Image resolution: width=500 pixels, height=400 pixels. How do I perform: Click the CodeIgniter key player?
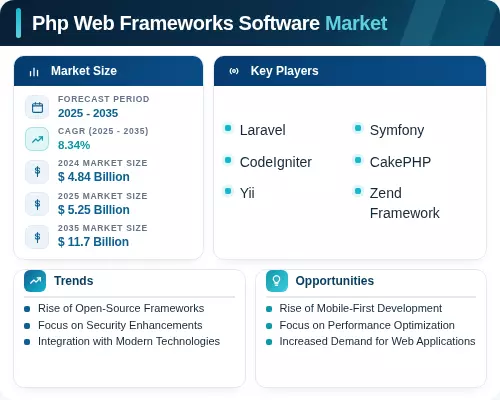276,163
